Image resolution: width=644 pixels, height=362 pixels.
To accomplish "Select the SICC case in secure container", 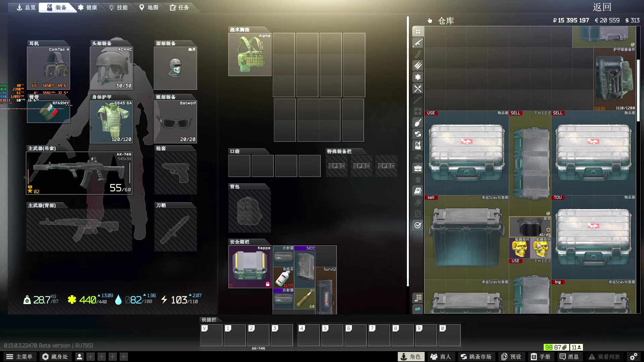I will point(305,266).
